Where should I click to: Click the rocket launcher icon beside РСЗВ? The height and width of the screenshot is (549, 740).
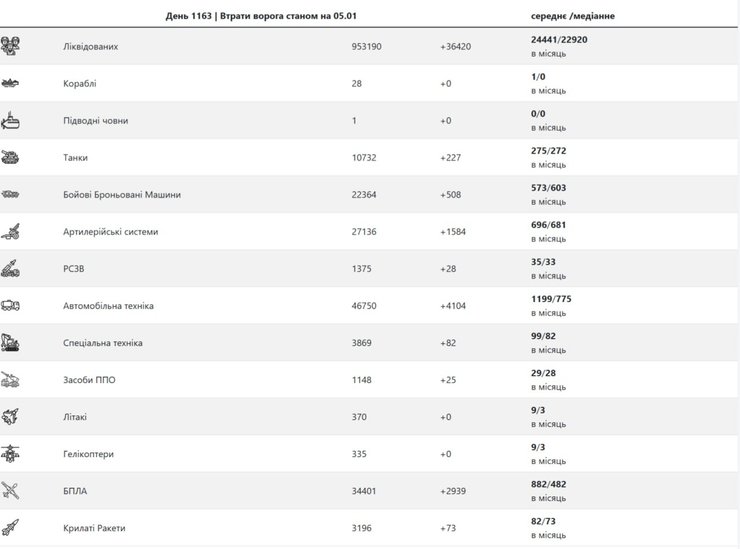pyautogui.click(x=11, y=268)
